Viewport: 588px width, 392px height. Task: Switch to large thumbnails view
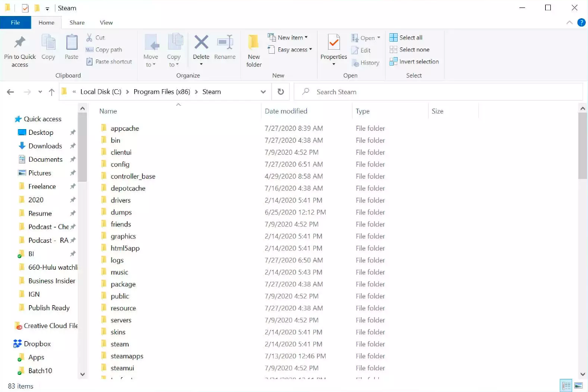[x=578, y=386]
